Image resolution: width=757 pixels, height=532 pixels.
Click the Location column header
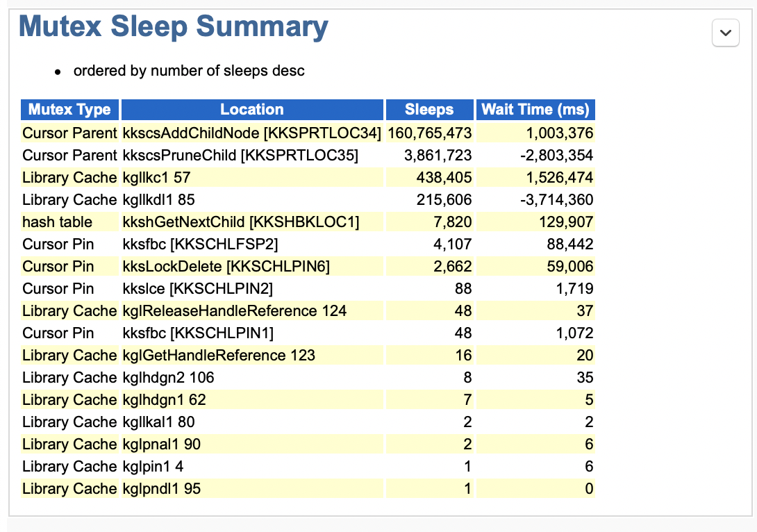(252, 110)
